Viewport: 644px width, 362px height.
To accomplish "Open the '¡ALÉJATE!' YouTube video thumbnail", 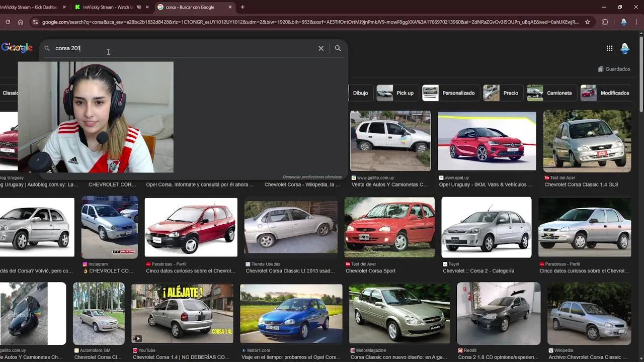I will point(182,314).
